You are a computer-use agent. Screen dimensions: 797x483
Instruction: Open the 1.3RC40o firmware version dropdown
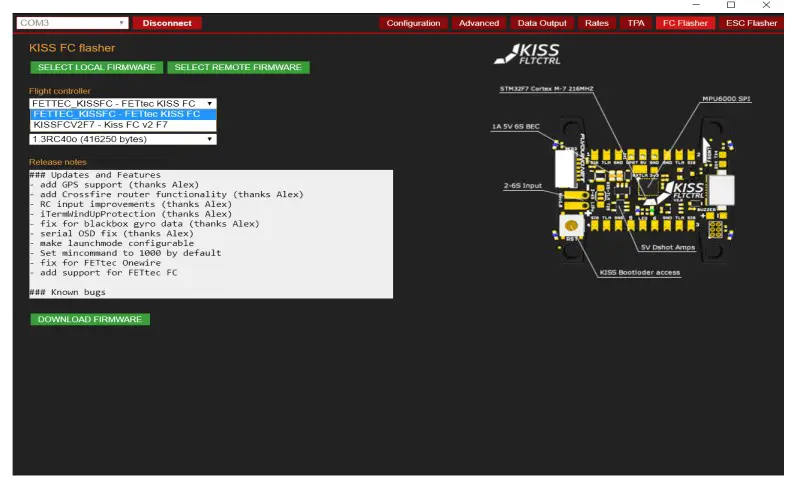pos(123,139)
